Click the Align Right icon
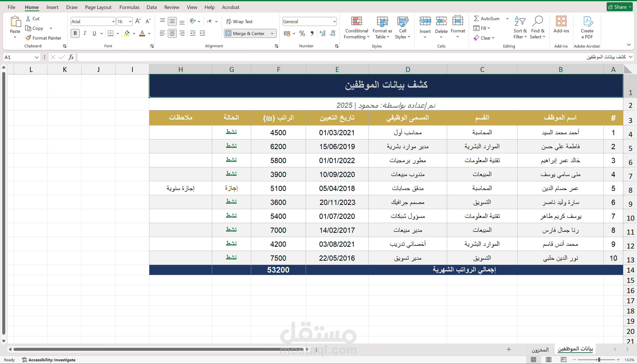This screenshot has height=364, width=637. pyautogui.click(x=182, y=33)
